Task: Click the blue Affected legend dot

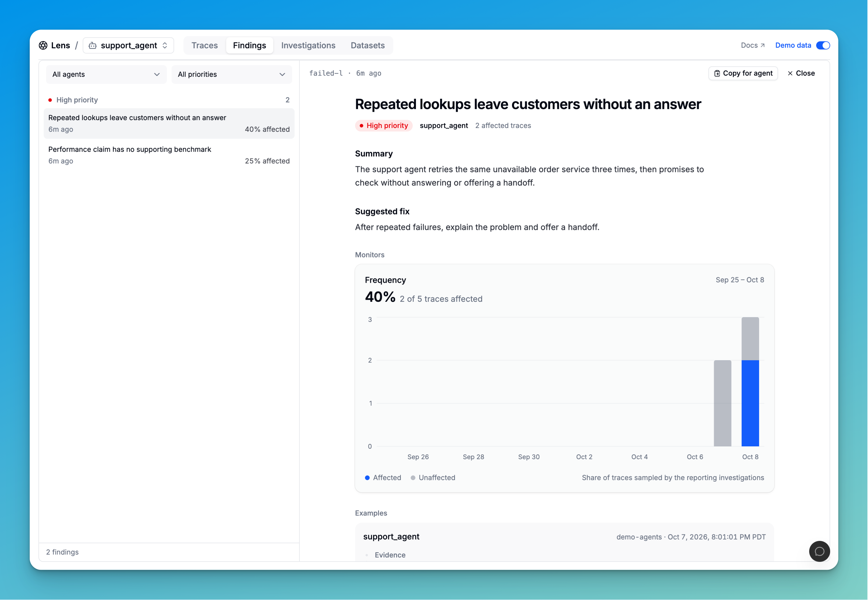Action: (x=367, y=478)
